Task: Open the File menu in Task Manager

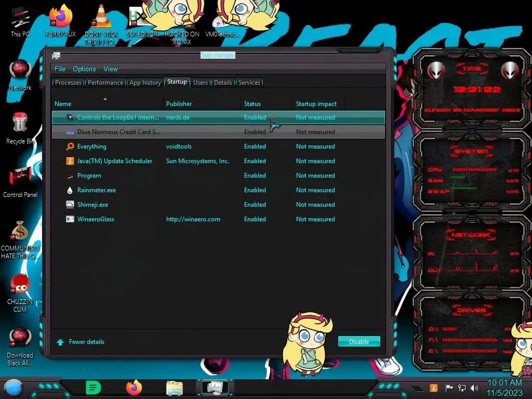Action: click(60, 69)
